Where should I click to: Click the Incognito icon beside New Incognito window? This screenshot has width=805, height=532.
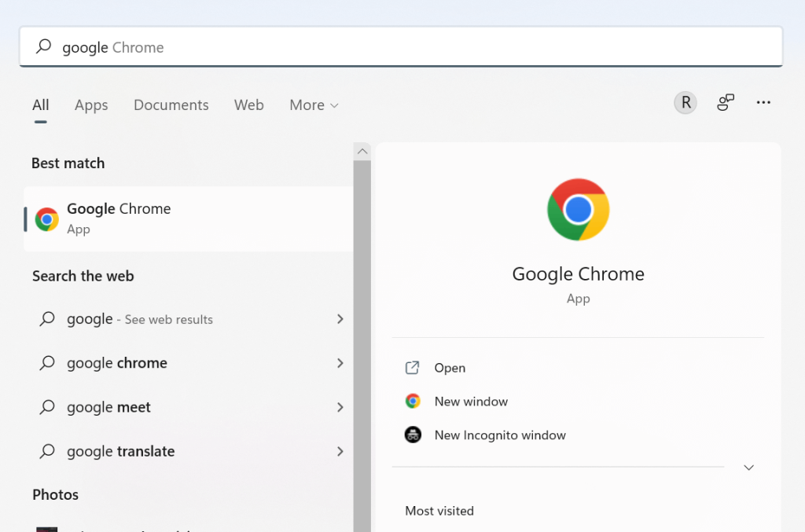[413, 435]
